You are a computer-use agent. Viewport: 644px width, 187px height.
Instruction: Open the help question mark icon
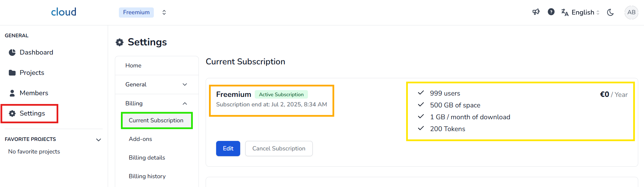(x=551, y=12)
